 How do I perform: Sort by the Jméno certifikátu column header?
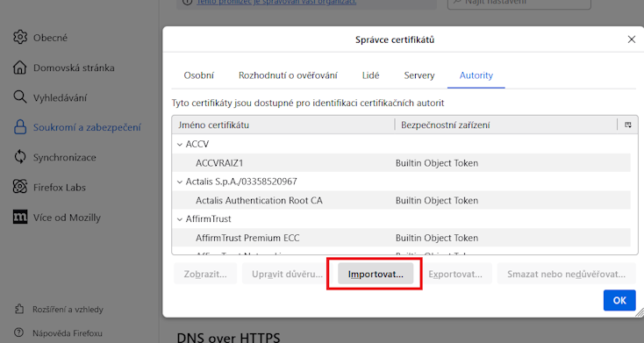[x=283, y=125]
